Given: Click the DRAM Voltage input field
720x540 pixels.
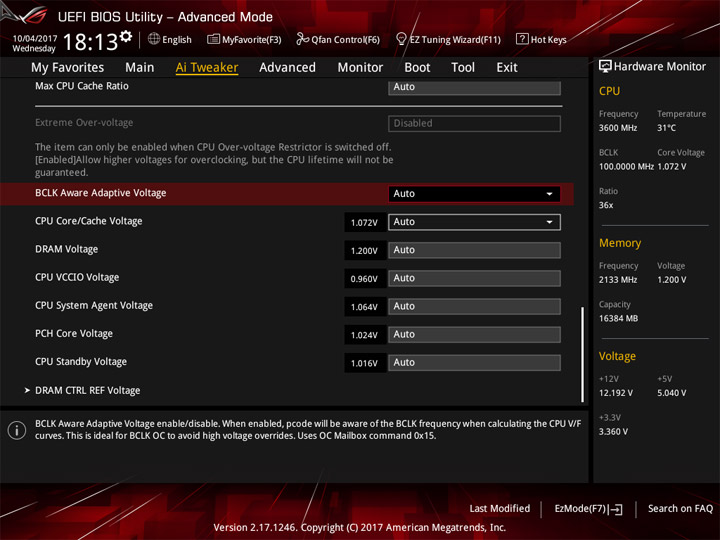Looking at the screenshot, I should click(x=474, y=250).
